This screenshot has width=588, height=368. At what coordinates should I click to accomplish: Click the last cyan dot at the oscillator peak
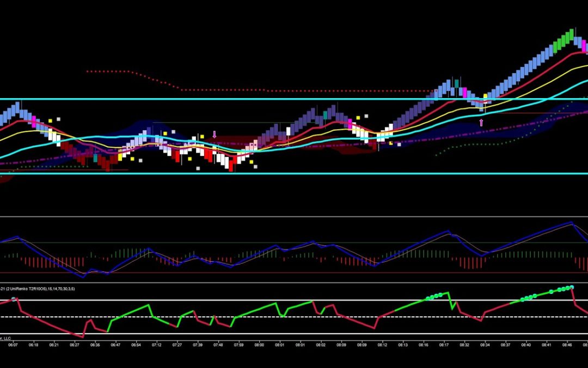(x=572, y=287)
